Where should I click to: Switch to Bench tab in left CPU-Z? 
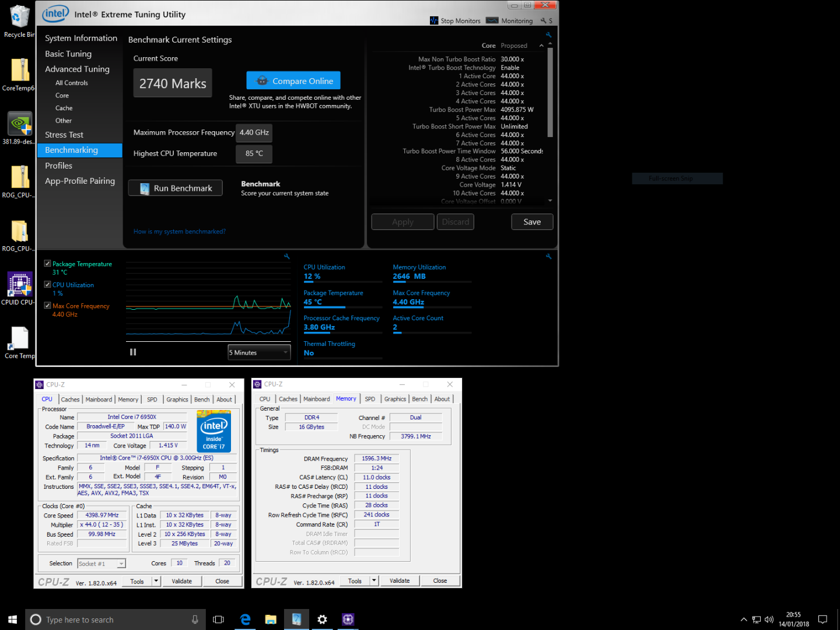[x=202, y=400]
